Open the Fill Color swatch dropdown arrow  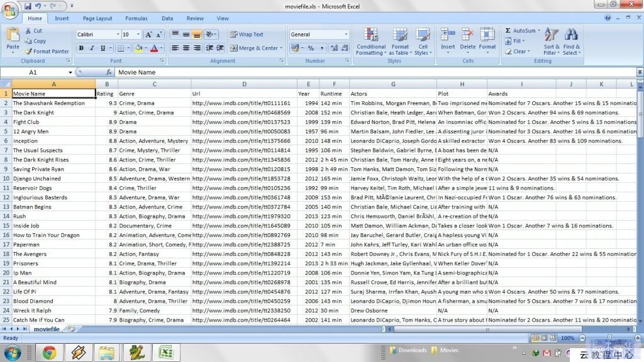pos(145,48)
